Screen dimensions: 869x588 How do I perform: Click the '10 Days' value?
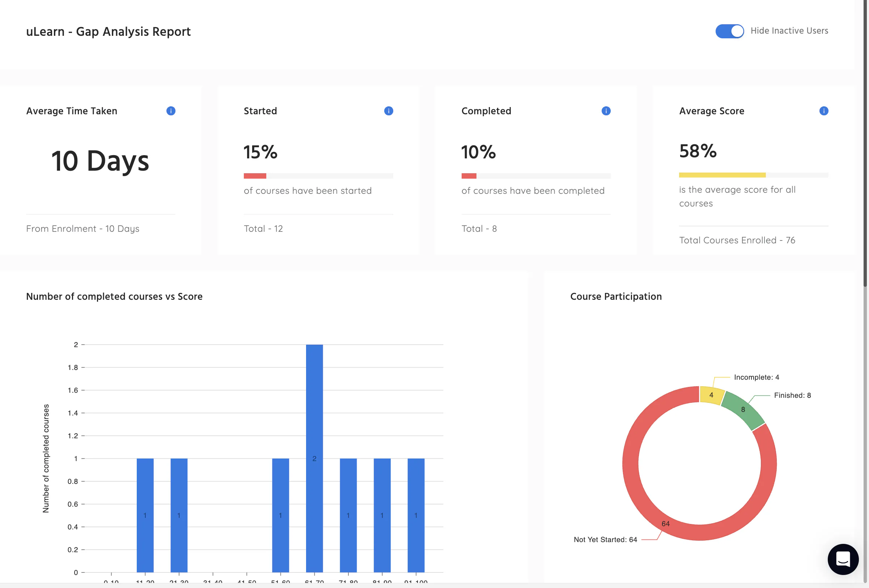100,161
